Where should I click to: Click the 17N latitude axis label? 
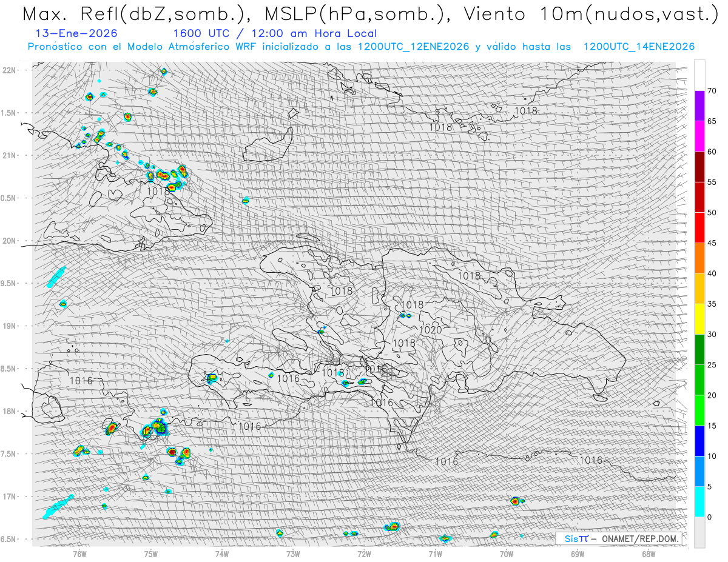tap(9, 497)
